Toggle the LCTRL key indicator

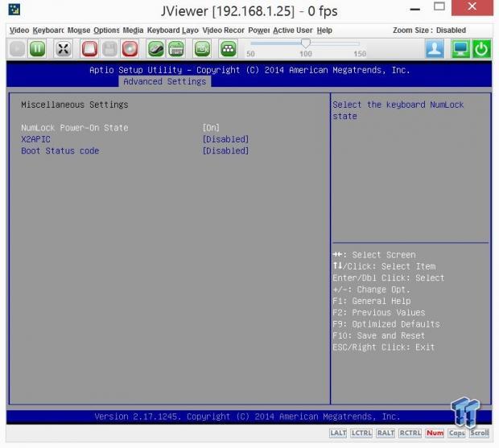(x=361, y=433)
